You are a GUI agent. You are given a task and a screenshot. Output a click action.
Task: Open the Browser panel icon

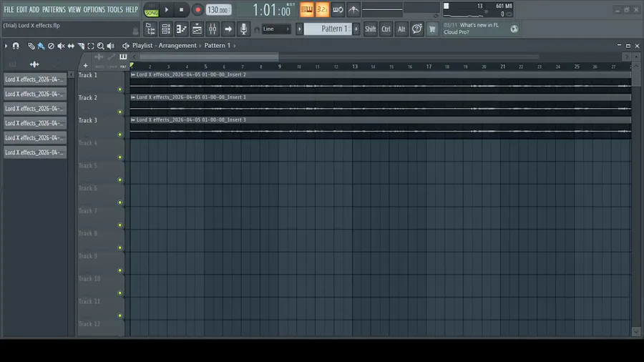click(x=150, y=29)
